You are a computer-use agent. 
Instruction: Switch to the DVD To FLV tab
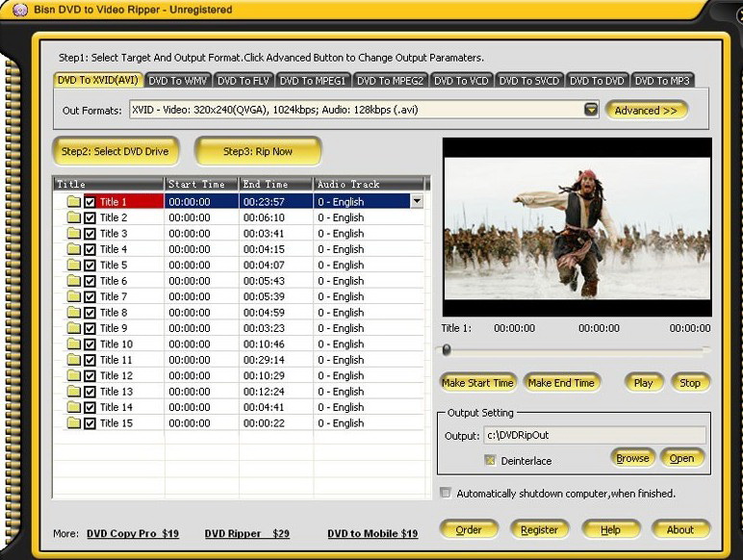pyautogui.click(x=243, y=81)
